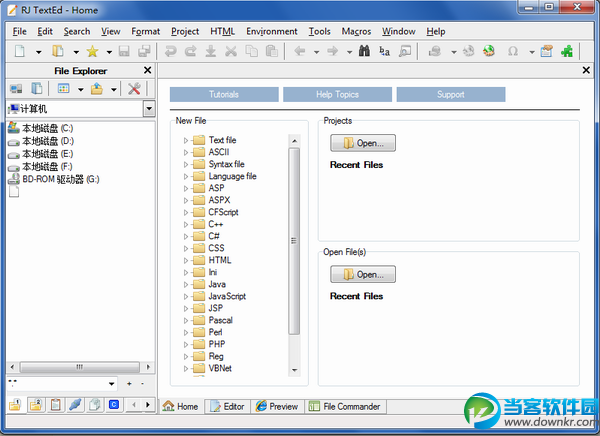Image resolution: width=600 pixels, height=436 pixels.
Task: Open Find with binoculars icon
Action: coord(364,51)
